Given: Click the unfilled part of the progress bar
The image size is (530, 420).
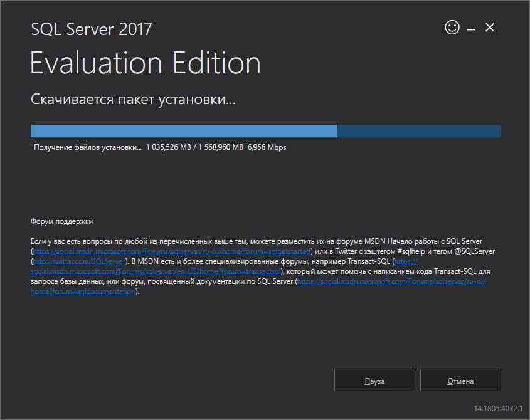Looking at the screenshot, I should pyautogui.click(x=418, y=131).
